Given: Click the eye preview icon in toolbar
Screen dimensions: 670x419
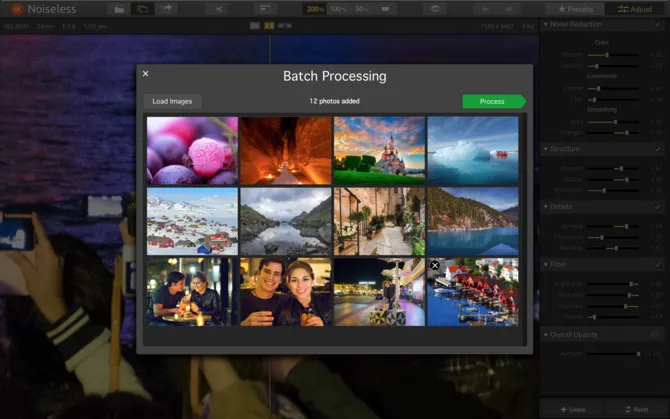Looking at the screenshot, I should (x=434, y=8).
